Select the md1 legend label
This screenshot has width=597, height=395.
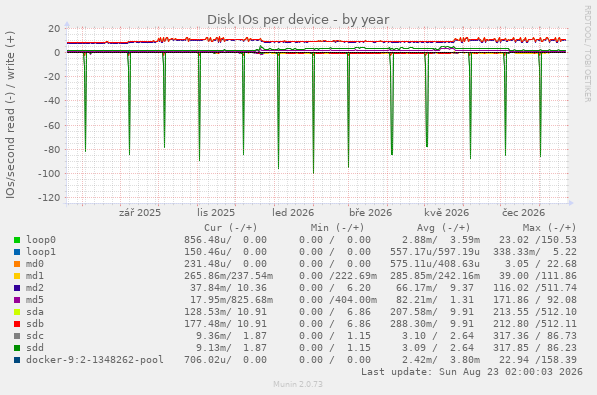click(35, 276)
